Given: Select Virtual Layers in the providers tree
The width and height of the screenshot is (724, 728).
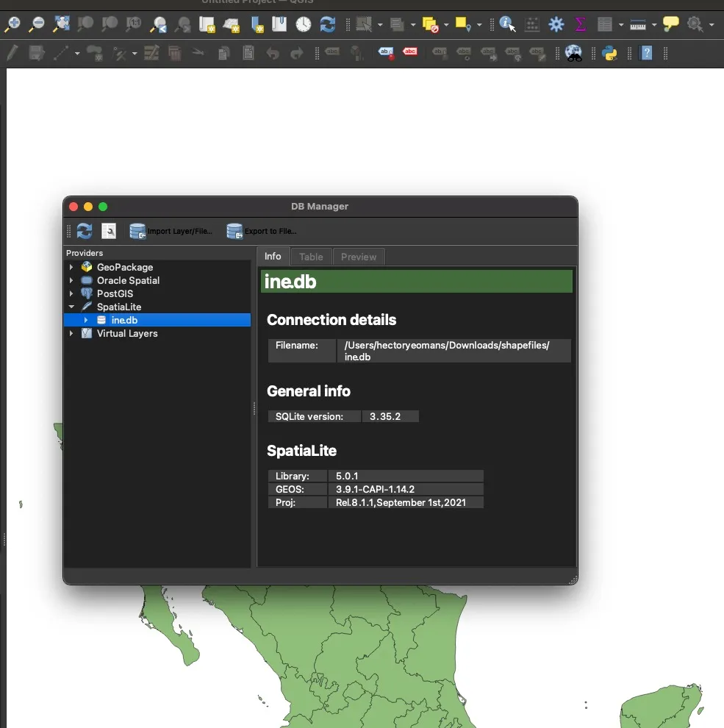Looking at the screenshot, I should [x=127, y=334].
